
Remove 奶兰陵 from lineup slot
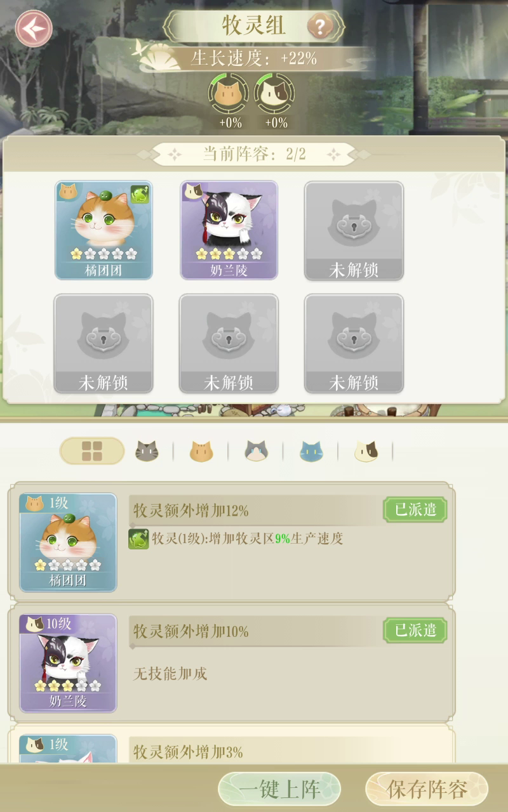[x=229, y=230]
